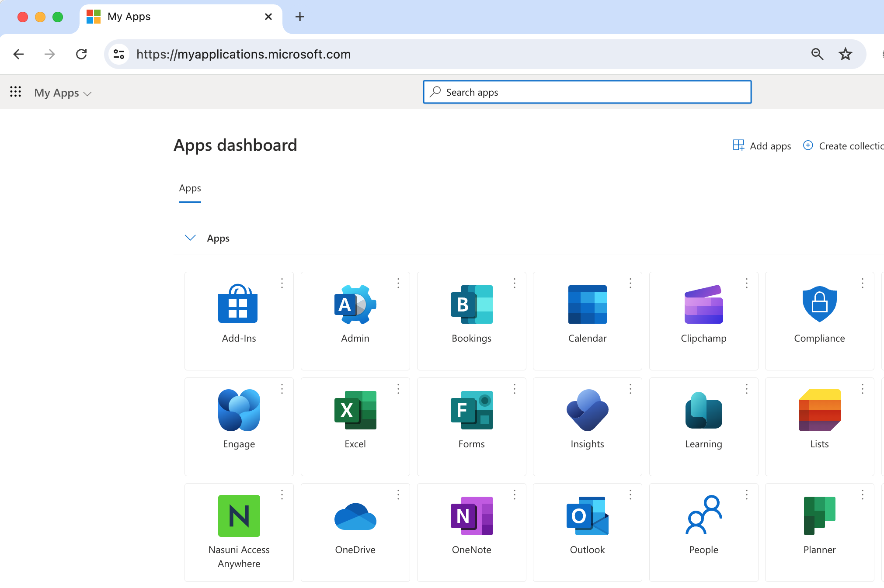Open the OneDrive cloud icon

355,516
